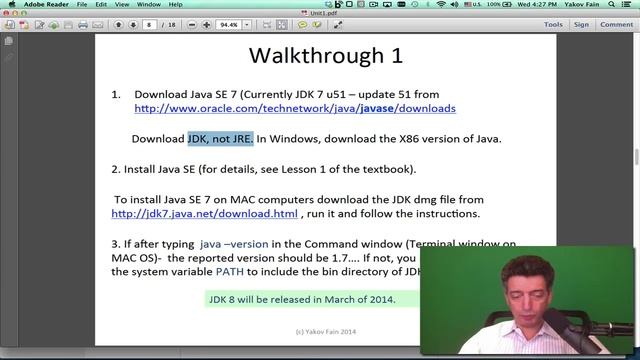Viewport: 640px width, 360px height.
Task: Click the Read Mode expand-arrows icon
Action: point(338,25)
